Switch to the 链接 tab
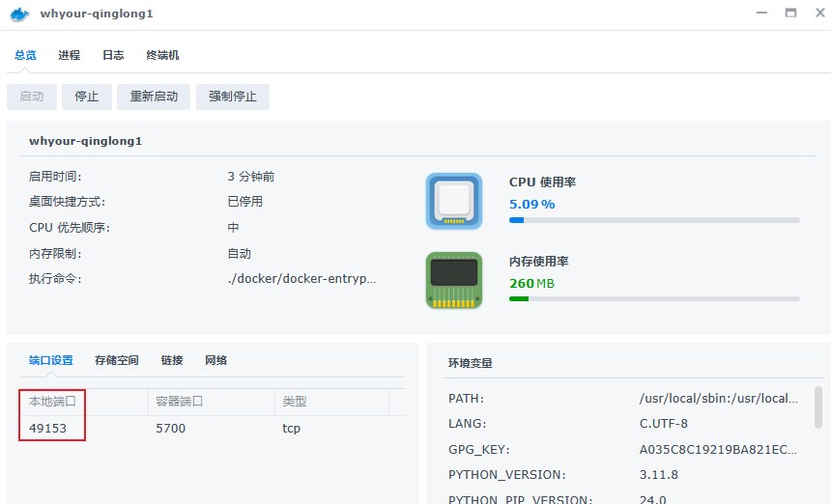The image size is (831, 504). tap(172, 360)
